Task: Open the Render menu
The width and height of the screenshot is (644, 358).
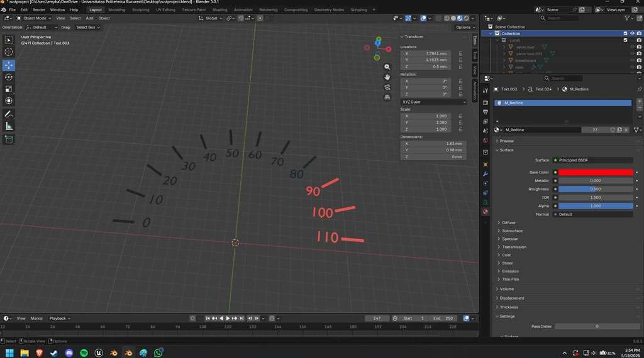Action: click(38, 10)
